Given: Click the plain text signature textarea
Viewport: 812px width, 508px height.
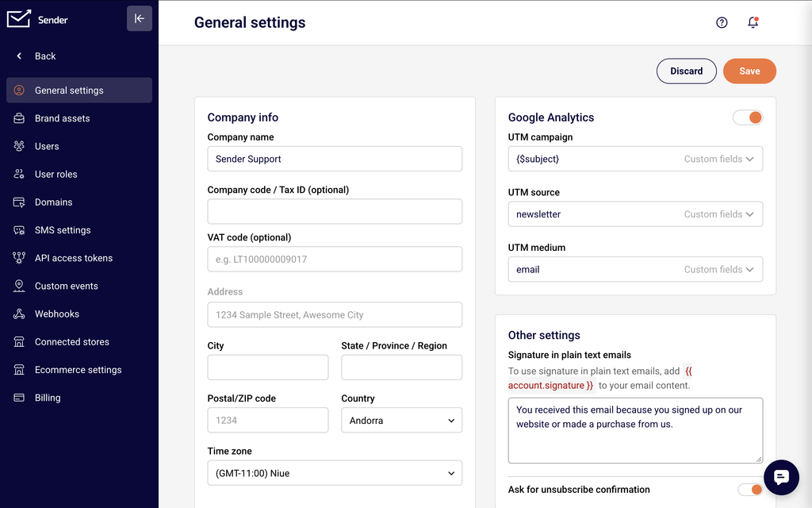Looking at the screenshot, I should coord(635,430).
